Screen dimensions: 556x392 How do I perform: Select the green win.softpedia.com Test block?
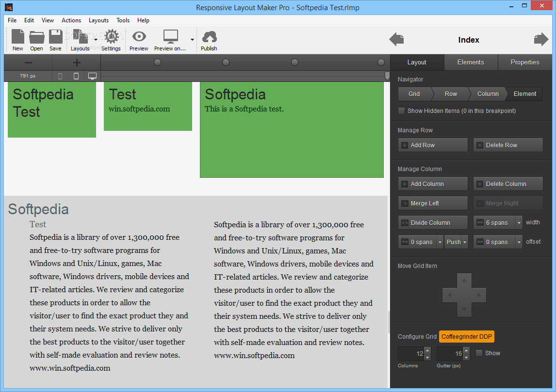(x=148, y=106)
